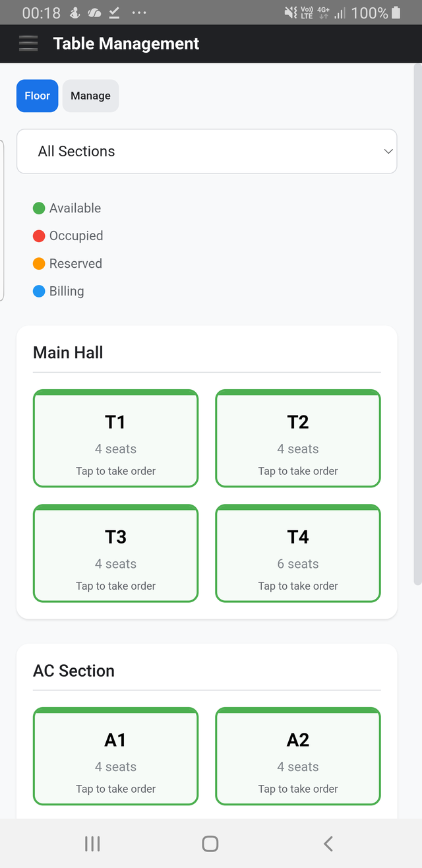Open the All Sections dropdown
Viewport: 422px width, 868px height.
(x=207, y=151)
